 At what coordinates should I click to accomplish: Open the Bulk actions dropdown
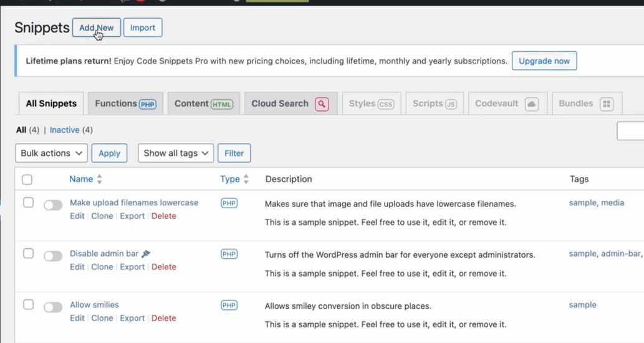[x=51, y=153]
